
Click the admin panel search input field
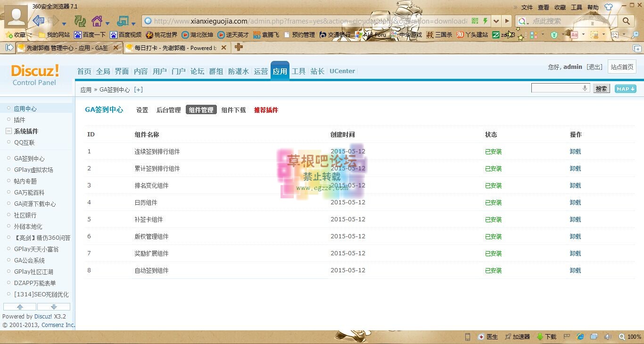point(556,88)
